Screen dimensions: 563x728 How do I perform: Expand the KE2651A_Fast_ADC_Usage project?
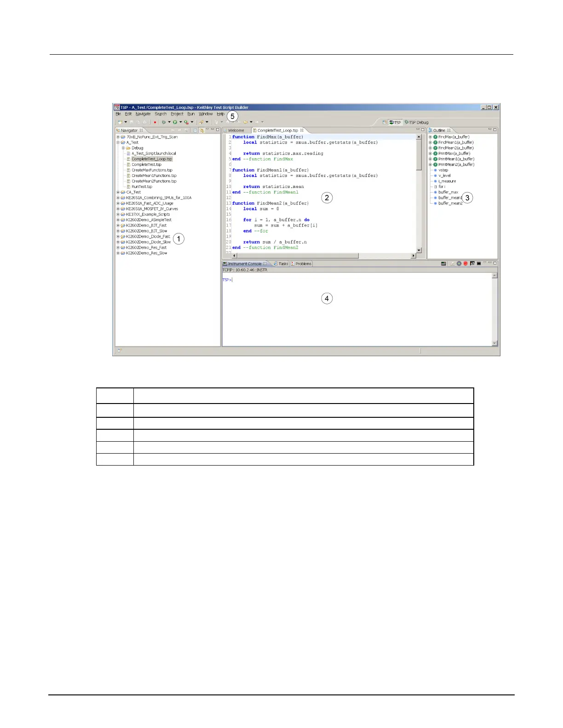tap(118, 203)
